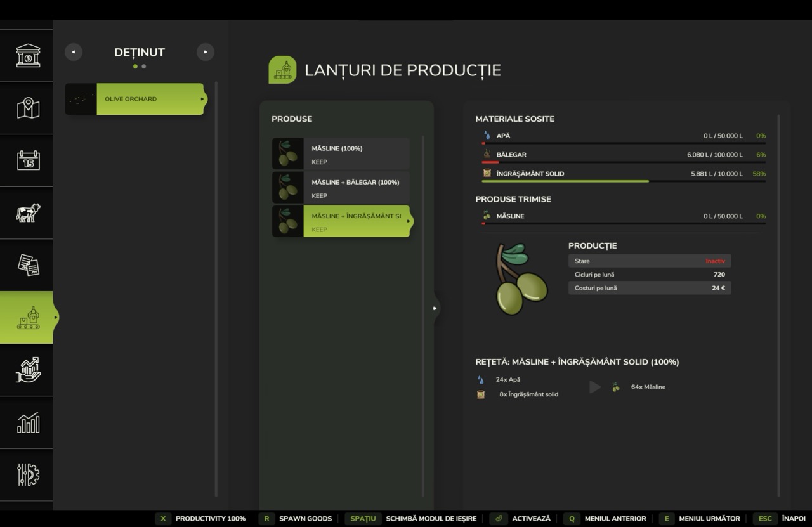
Task: Click the Activează button
Action: 521,519
